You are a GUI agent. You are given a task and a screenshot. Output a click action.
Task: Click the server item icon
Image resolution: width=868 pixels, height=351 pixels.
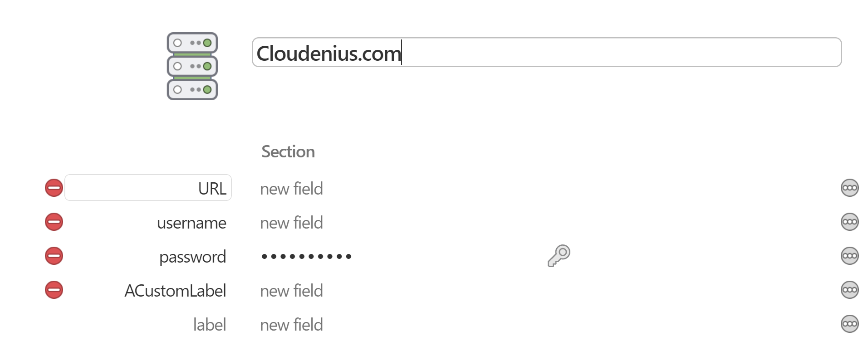pos(192,66)
